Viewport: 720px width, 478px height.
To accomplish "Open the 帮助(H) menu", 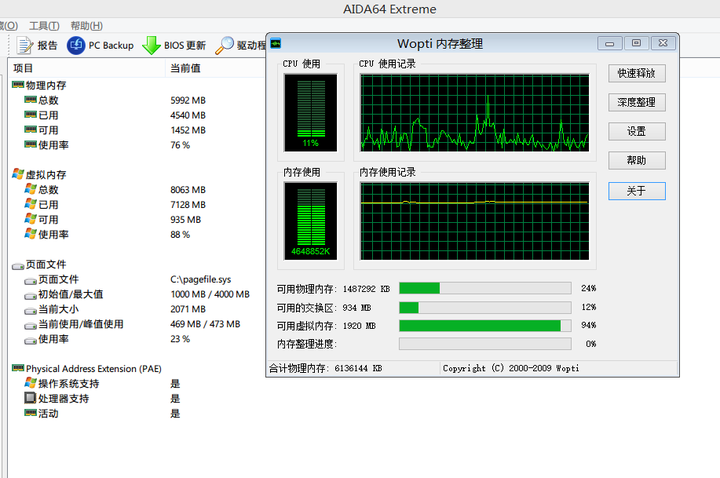I will [86, 26].
